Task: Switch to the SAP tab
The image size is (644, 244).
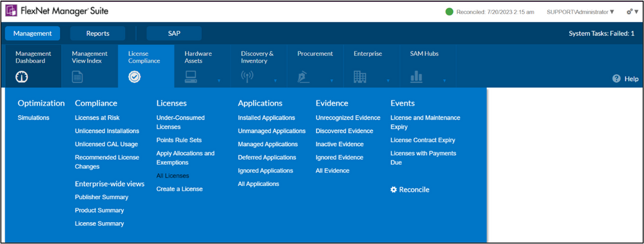Action: 174,33
